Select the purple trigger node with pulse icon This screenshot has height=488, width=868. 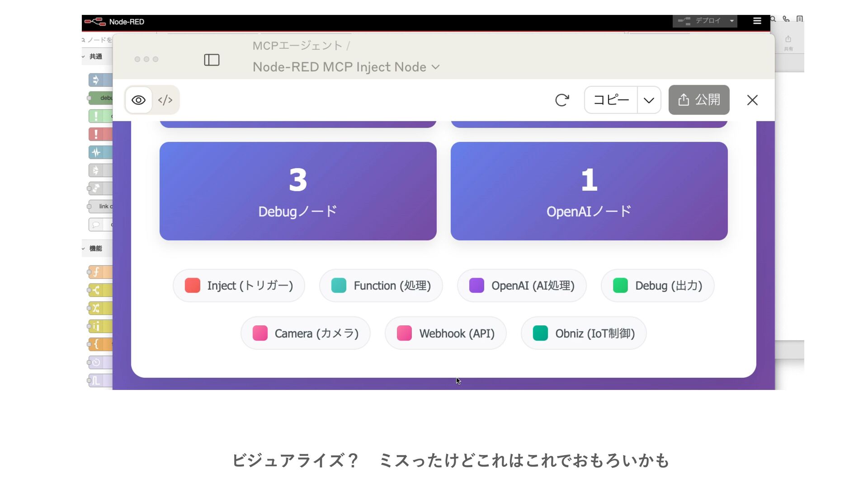100,380
